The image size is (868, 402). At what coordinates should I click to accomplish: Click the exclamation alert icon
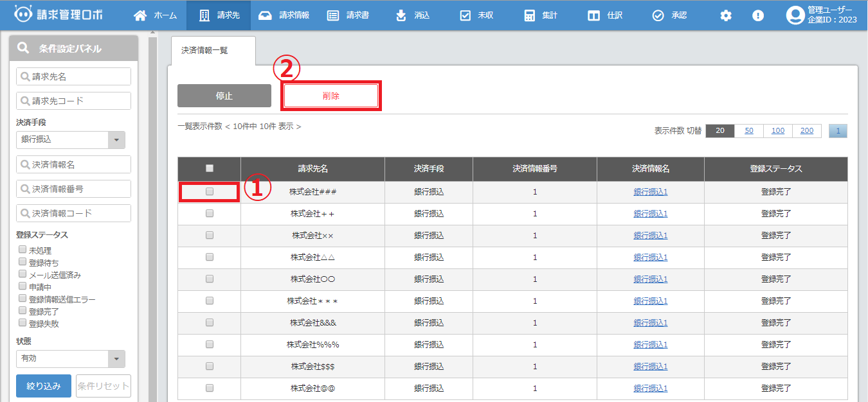tap(758, 15)
